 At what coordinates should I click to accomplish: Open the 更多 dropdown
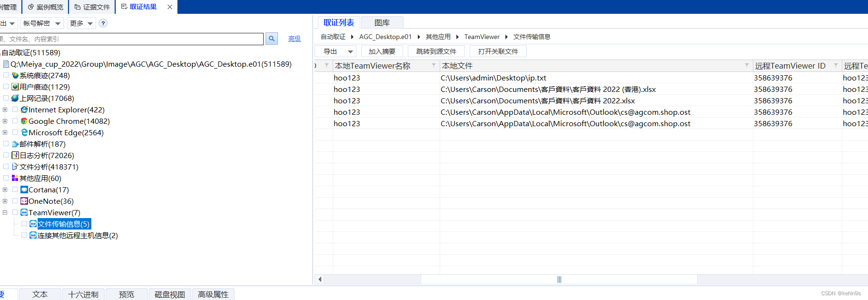tap(81, 23)
